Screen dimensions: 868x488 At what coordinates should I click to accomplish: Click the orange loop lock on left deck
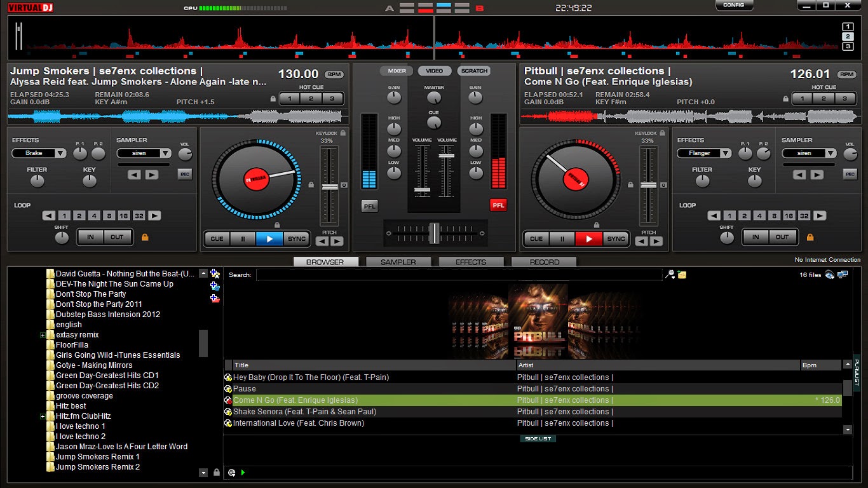coord(145,237)
